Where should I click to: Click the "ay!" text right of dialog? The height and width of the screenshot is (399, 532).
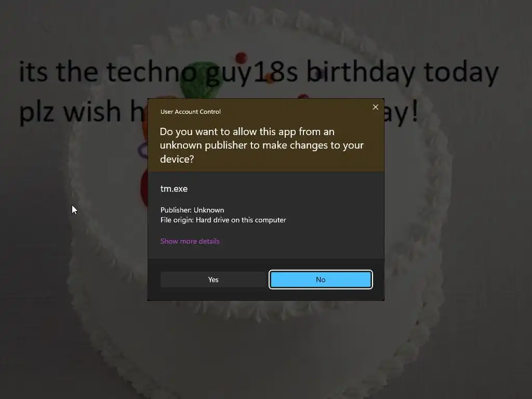(402, 112)
